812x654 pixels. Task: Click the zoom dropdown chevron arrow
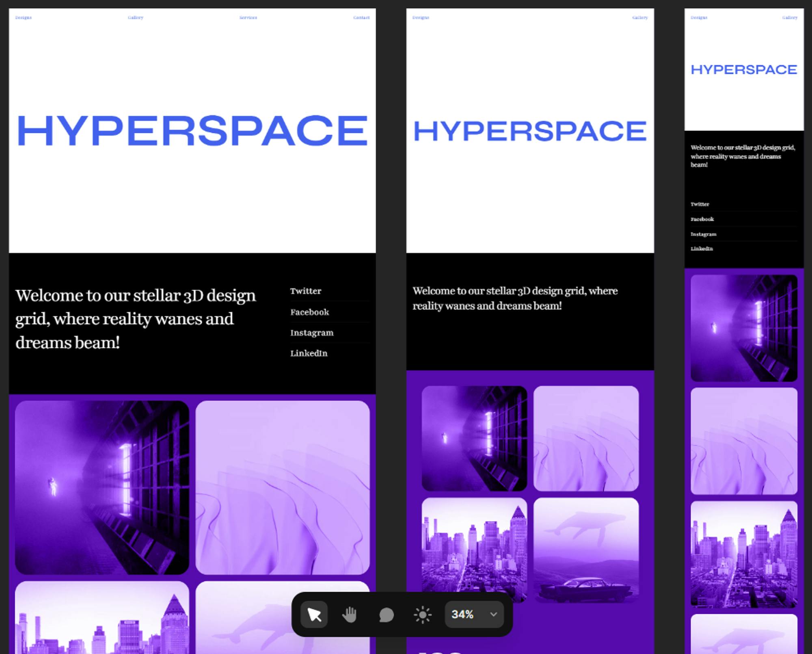pyautogui.click(x=493, y=614)
